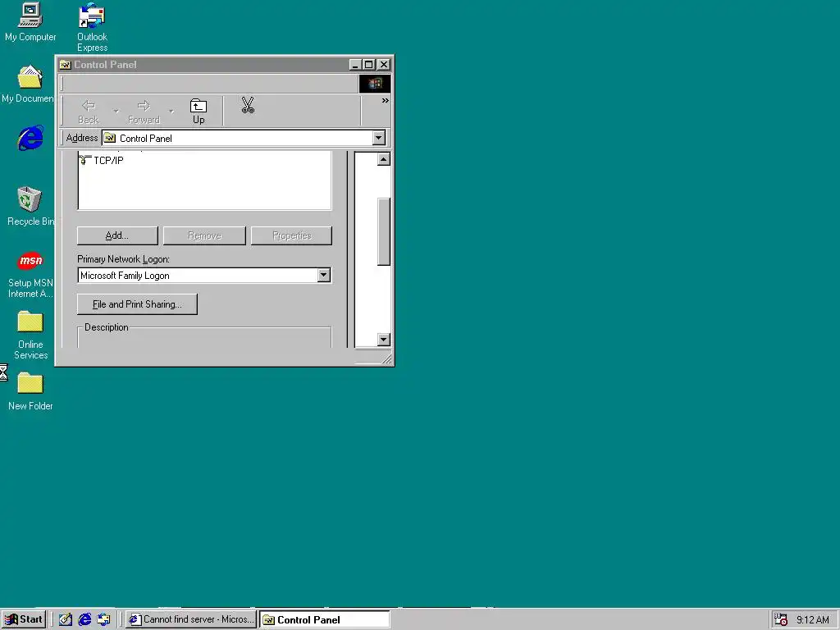
Task: Expand the Address bar dropdown
Action: coord(379,138)
